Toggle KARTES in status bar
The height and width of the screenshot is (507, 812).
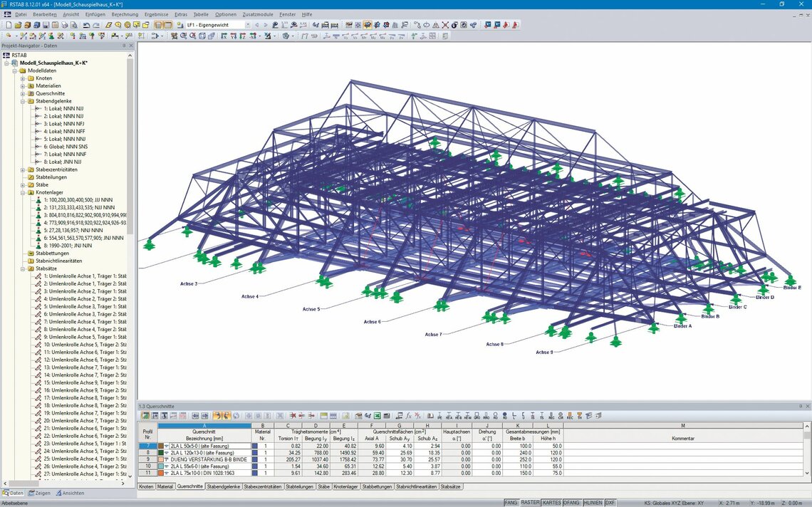tap(551, 503)
